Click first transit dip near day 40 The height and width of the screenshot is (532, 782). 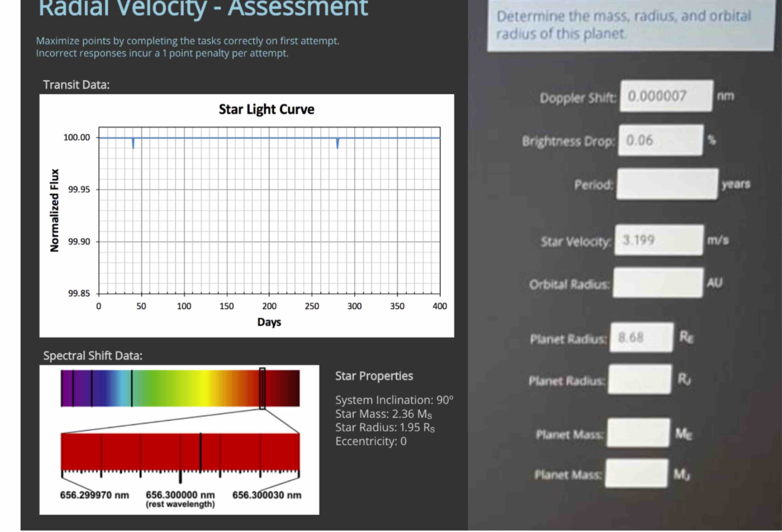(x=133, y=143)
